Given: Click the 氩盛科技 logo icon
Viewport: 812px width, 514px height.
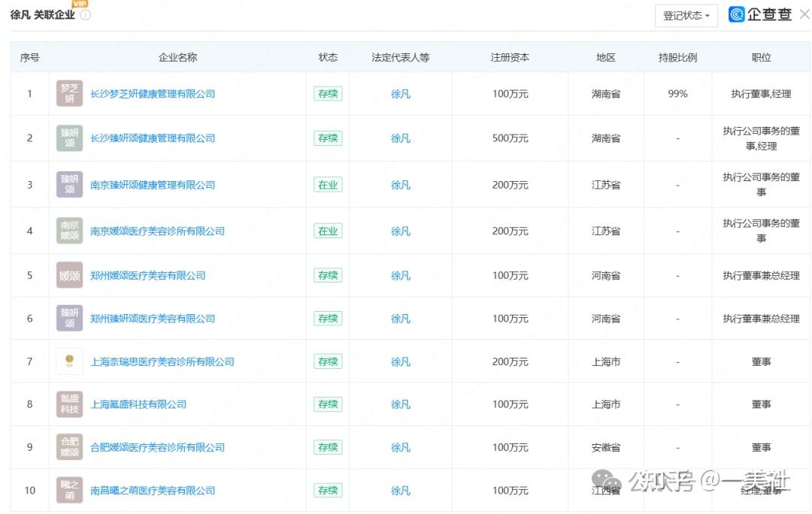Looking at the screenshot, I should pos(68,404).
